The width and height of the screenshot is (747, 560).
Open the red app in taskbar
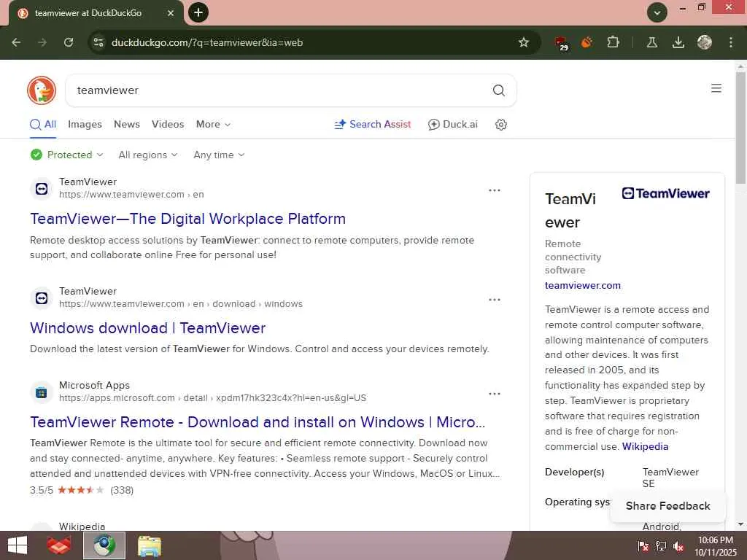pyautogui.click(x=59, y=545)
